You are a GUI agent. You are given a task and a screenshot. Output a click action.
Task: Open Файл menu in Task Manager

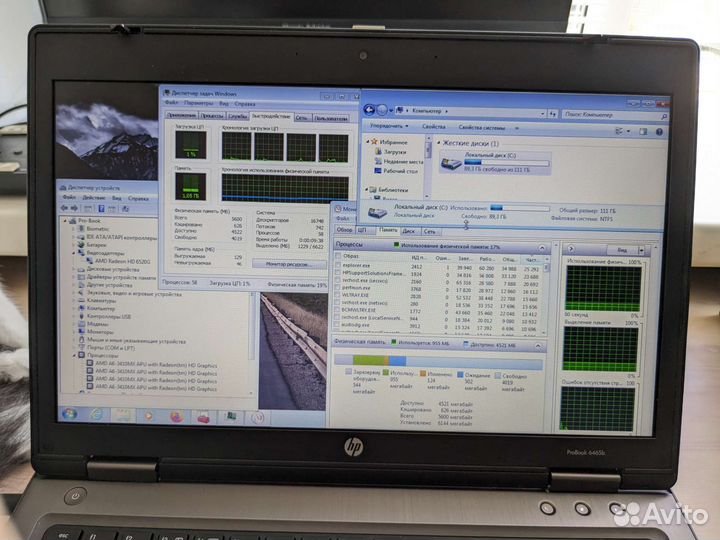(171, 103)
